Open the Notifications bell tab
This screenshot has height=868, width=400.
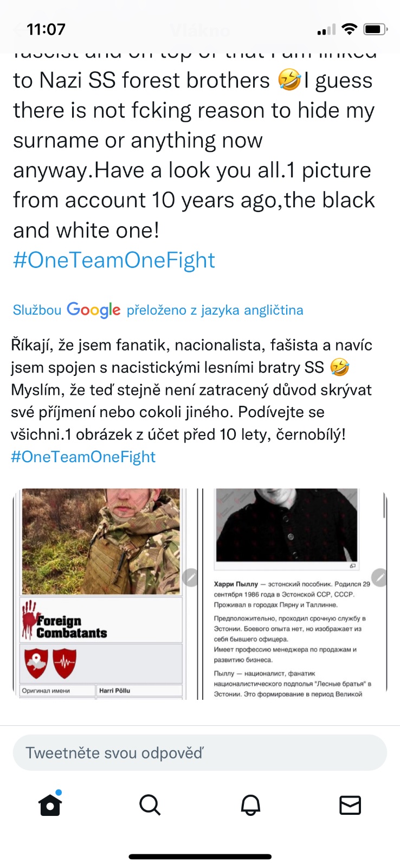[x=250, y=805]
